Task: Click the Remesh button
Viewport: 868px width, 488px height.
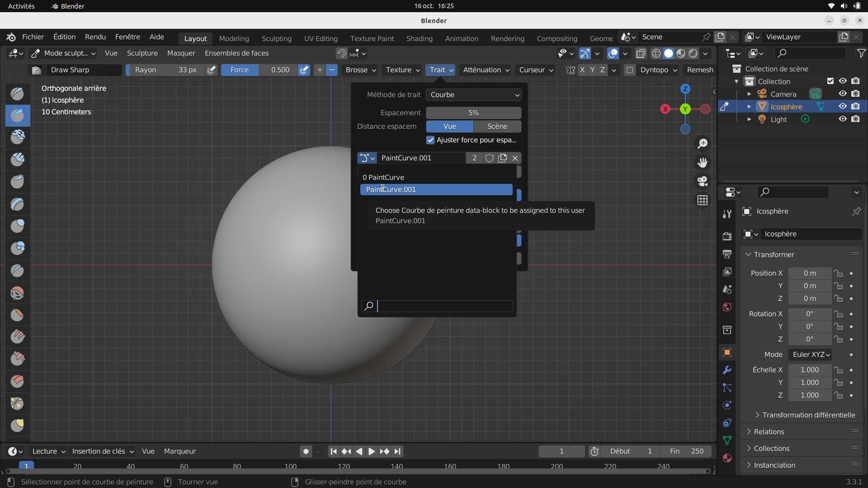Action: [x=700, y=70]
